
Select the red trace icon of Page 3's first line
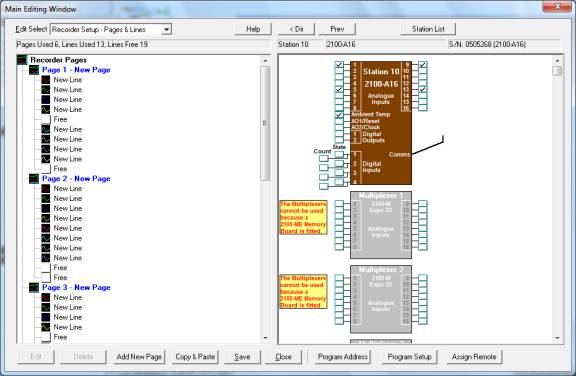[x=46, y=297]
